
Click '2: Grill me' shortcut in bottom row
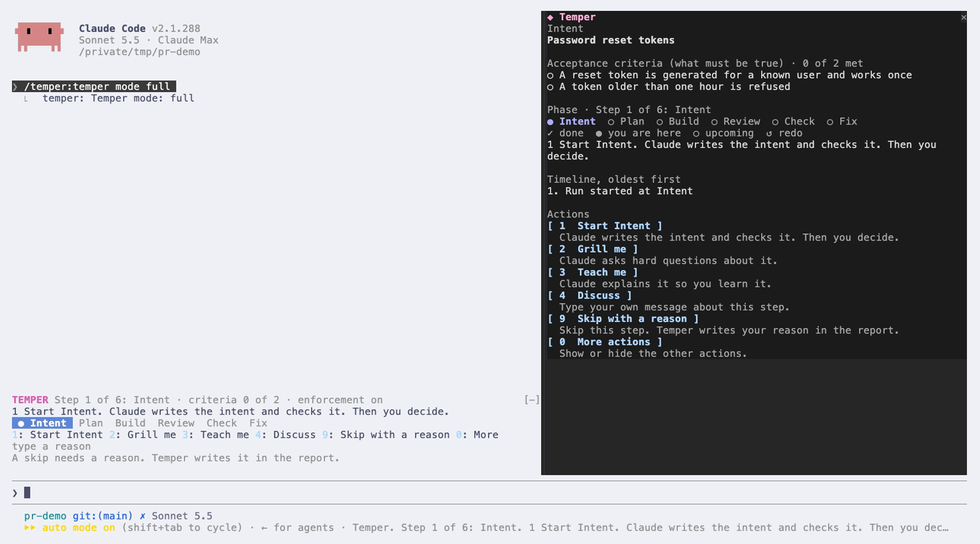143,435
